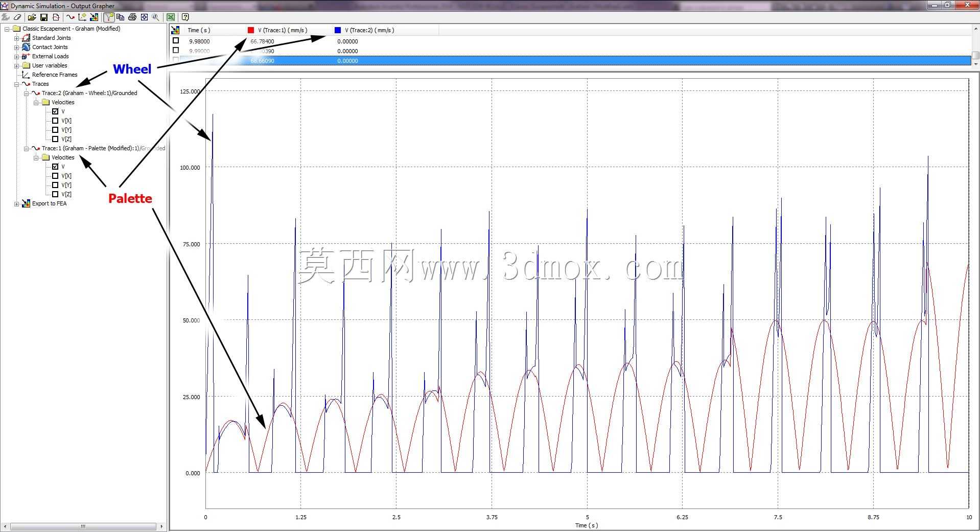Check V[X] under Trace:1 Palette velocities
This screenshot has width=980, height=532.
coord(55,176)
